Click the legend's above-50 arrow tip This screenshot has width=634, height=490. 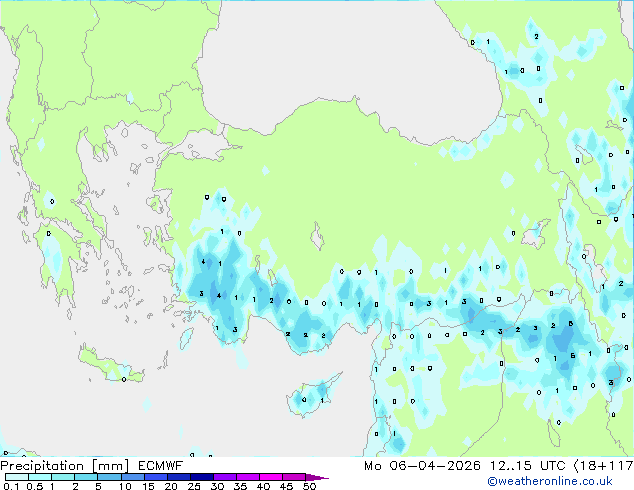pos(317,478)
